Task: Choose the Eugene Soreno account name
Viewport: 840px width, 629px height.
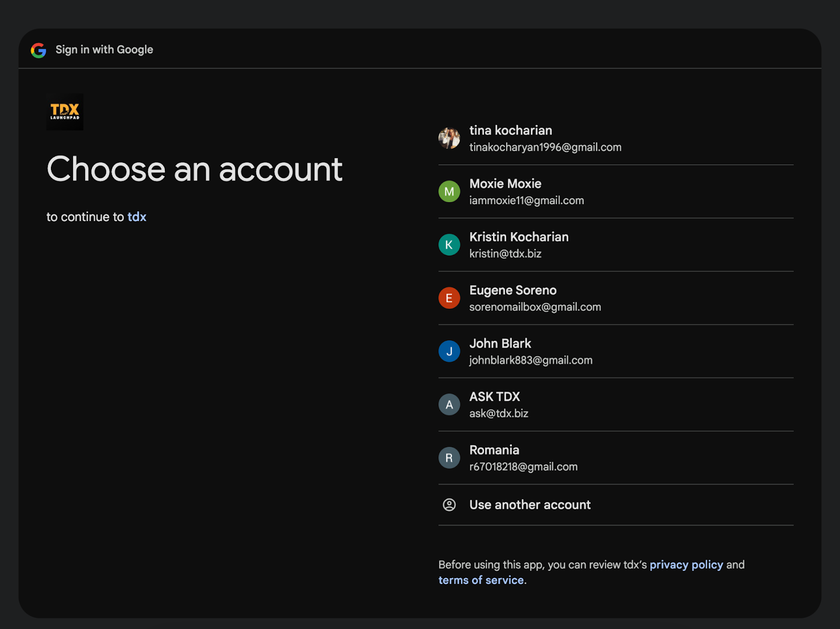Action: pyautogui.click(x=513, y=290)
